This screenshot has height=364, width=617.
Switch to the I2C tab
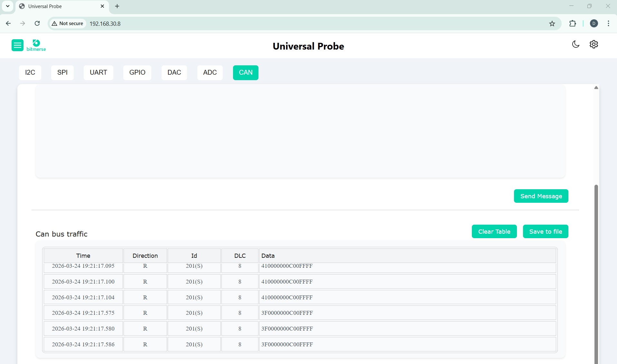pos(30,72)
